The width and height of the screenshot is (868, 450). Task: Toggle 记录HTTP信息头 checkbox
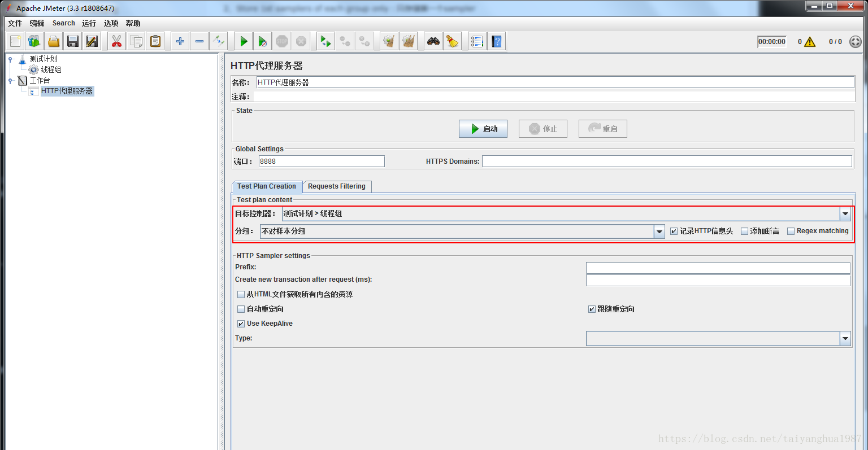click(x=674, y=231)
